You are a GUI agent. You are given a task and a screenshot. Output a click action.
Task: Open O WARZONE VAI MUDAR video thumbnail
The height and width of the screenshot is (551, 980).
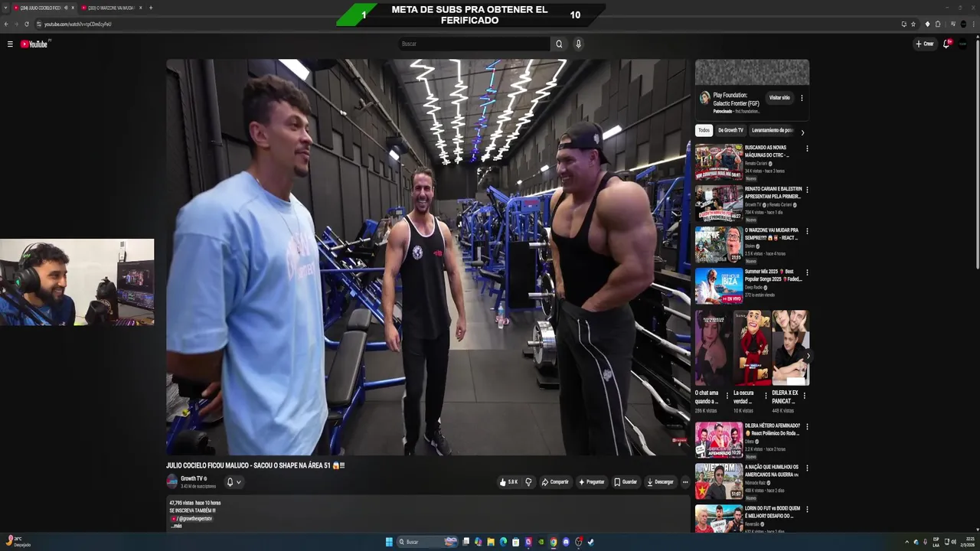coord(719,245)
